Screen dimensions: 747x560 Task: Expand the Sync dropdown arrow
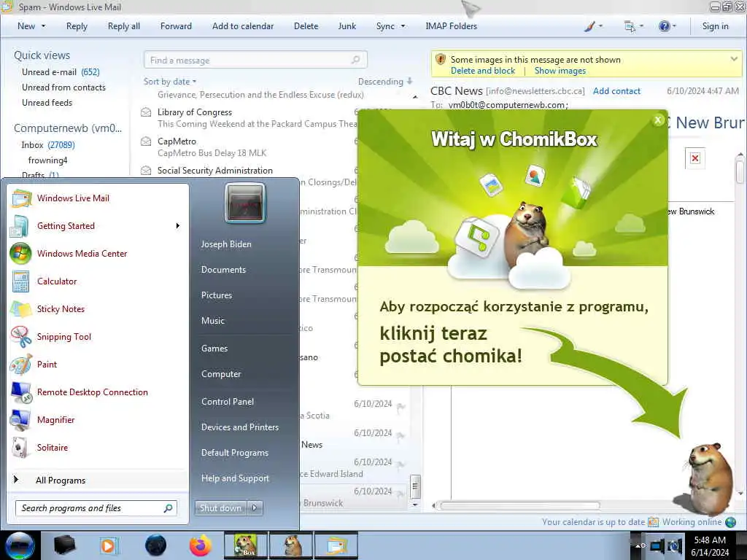pos(403,26)
